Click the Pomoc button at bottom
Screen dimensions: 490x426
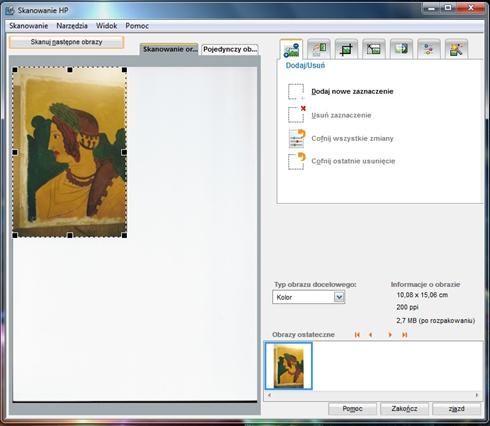tap(352, 409)
